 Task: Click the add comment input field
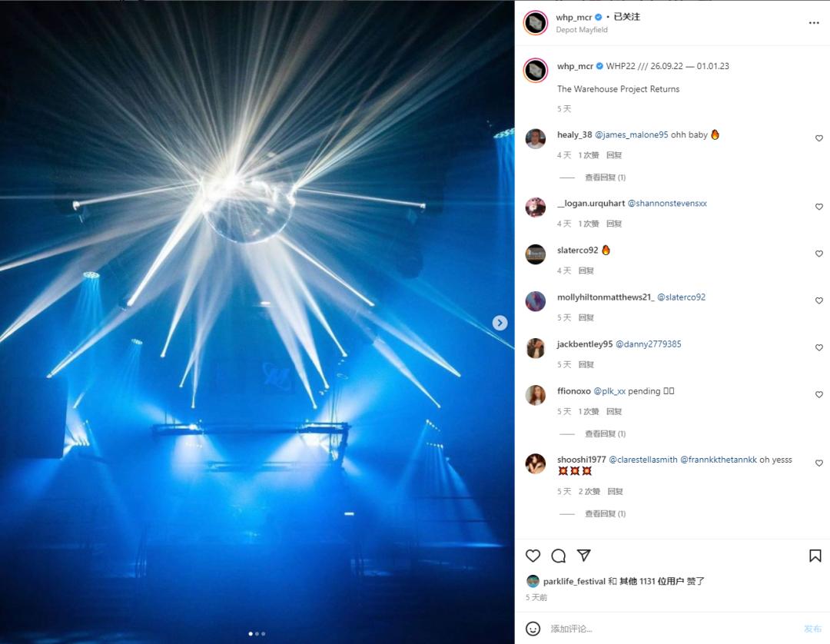[672, 629]
